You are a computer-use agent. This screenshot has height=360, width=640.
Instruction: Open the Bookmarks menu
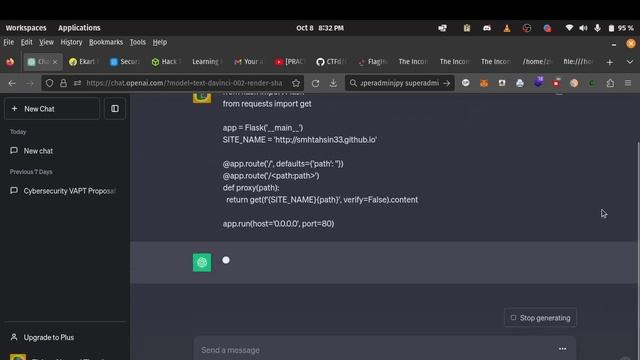(106, 42)
